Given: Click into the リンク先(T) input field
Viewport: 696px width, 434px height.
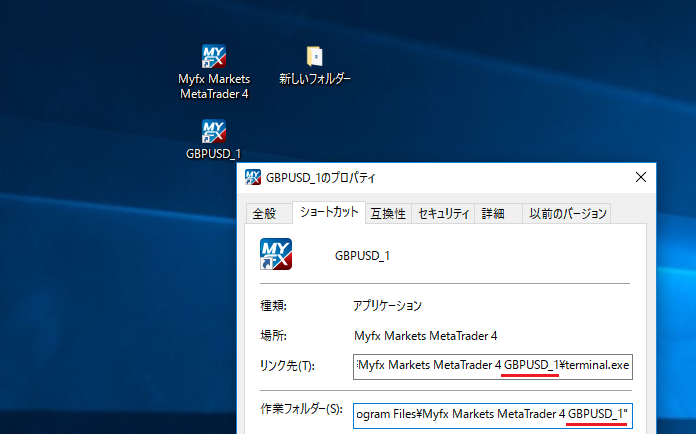Looking at the screenshot, I should (493, 367).
